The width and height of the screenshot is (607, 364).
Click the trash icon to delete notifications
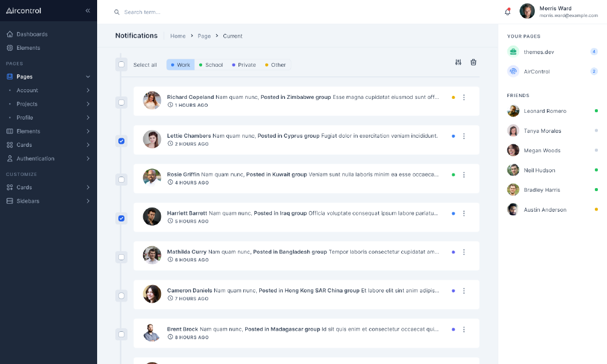[473, 62]
